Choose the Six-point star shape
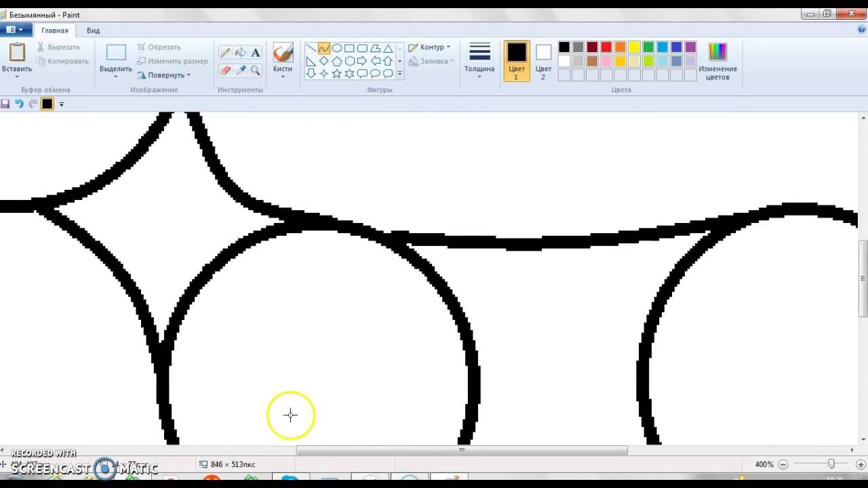 [x=349, y=73]
